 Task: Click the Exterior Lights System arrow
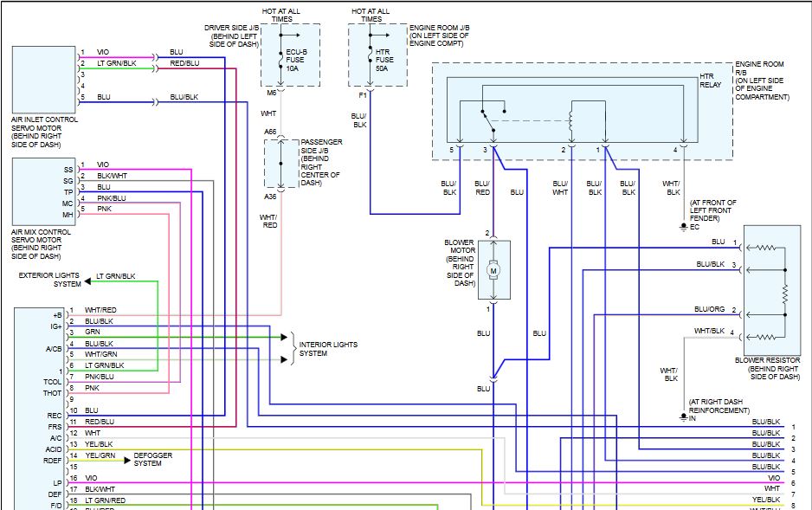pyautogui.click(x=87, y=281)
